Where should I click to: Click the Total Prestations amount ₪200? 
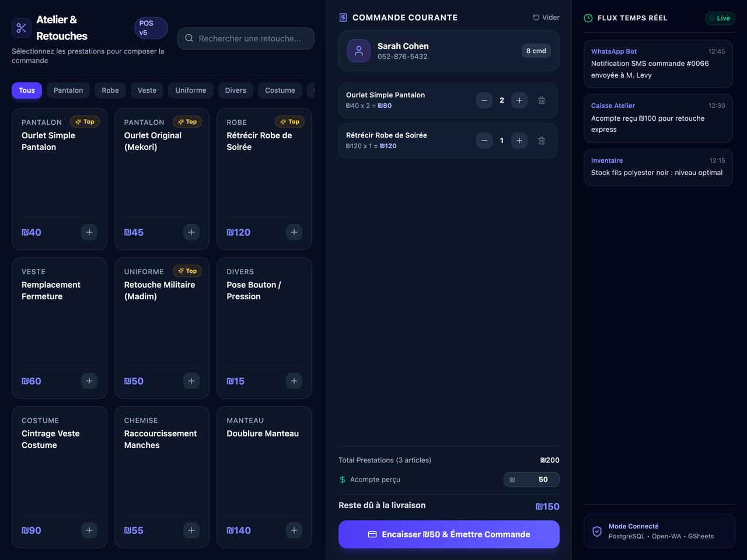point(550,460)
